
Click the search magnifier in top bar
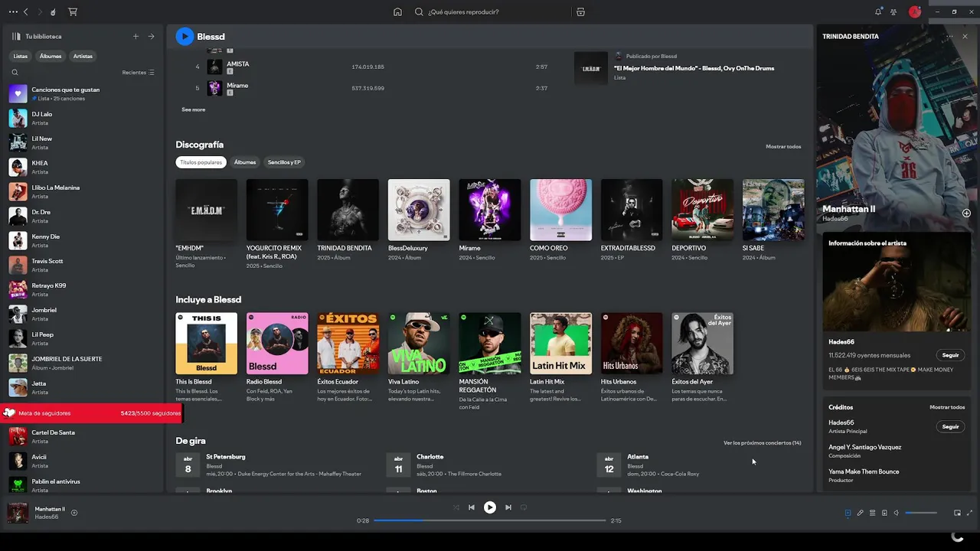coord(419,12)
